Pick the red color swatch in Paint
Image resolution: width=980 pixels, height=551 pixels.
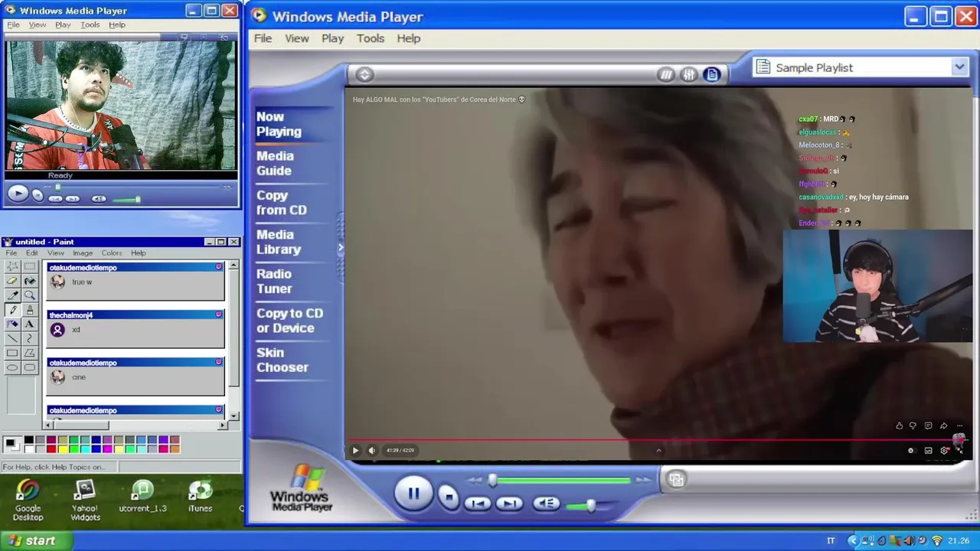(51, 448)
